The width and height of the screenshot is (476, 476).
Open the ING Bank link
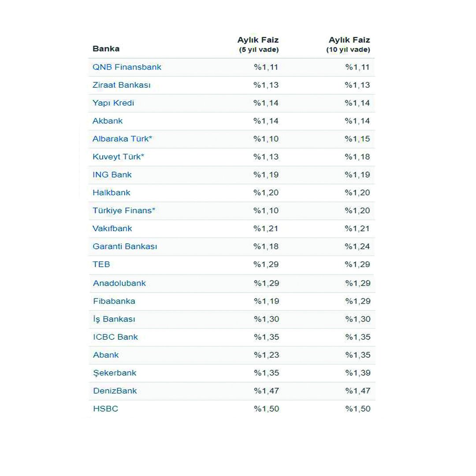(112, 175)
